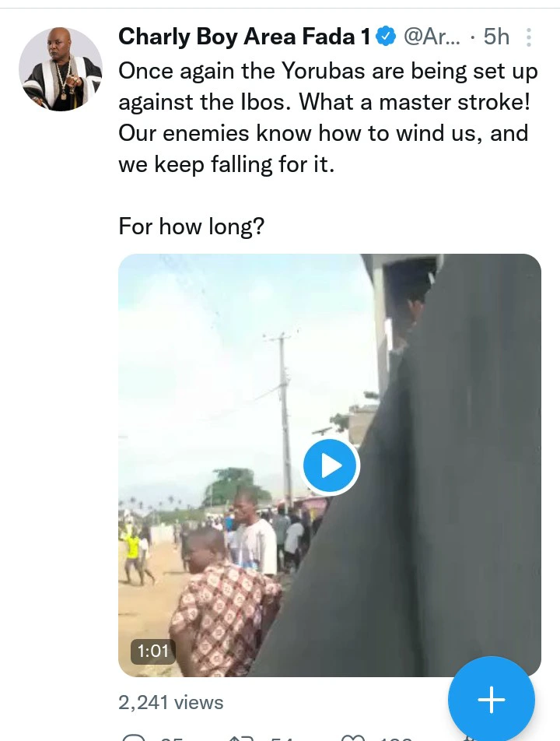Click the blue verified badge

tap(387, 36)
